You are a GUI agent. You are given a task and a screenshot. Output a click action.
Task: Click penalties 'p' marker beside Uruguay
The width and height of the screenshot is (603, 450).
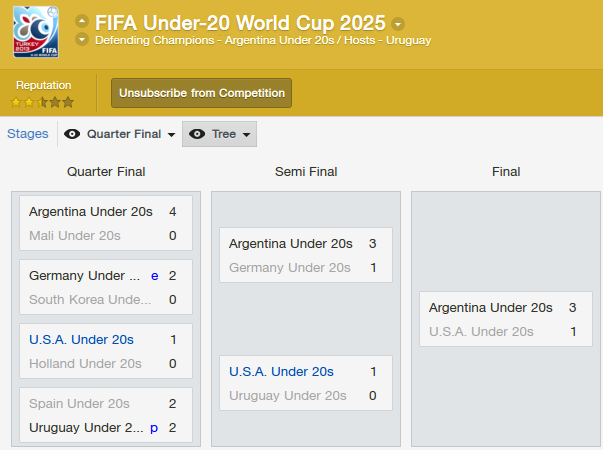[x=154, y=428]
